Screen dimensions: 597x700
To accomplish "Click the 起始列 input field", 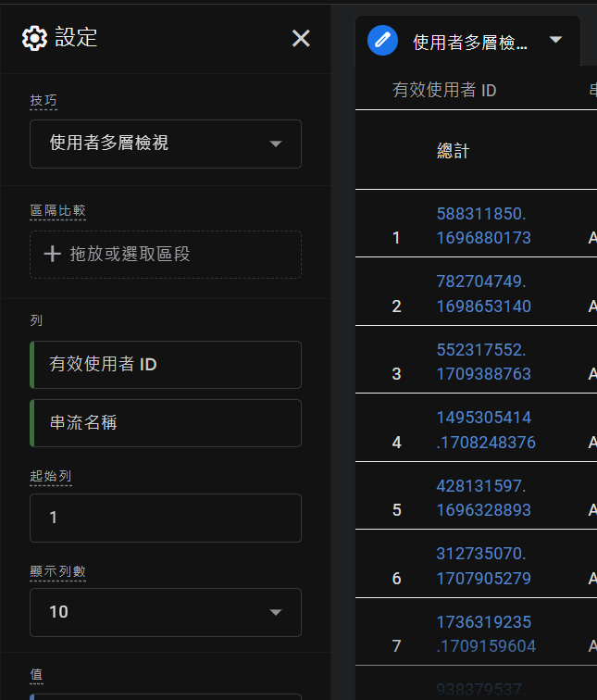I will click(166, 518).
